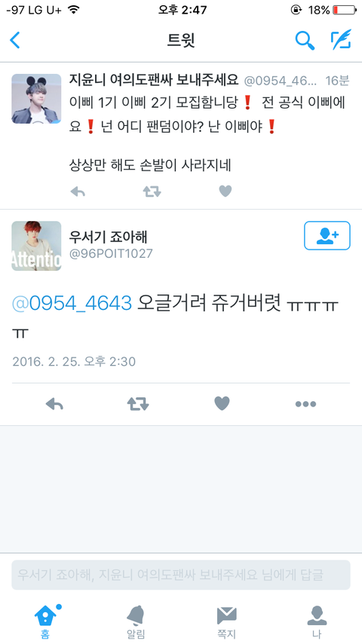Switch to the 알림 notifications tab
362x644 pixels.
point(136,622)
